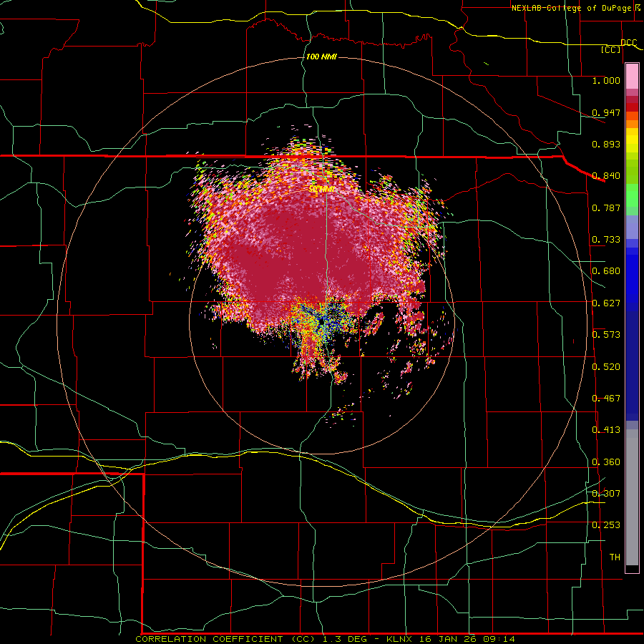The image size is (644, 644).
Task: Click the TH label at the bottom of the scale
Action: click(615, 557)
